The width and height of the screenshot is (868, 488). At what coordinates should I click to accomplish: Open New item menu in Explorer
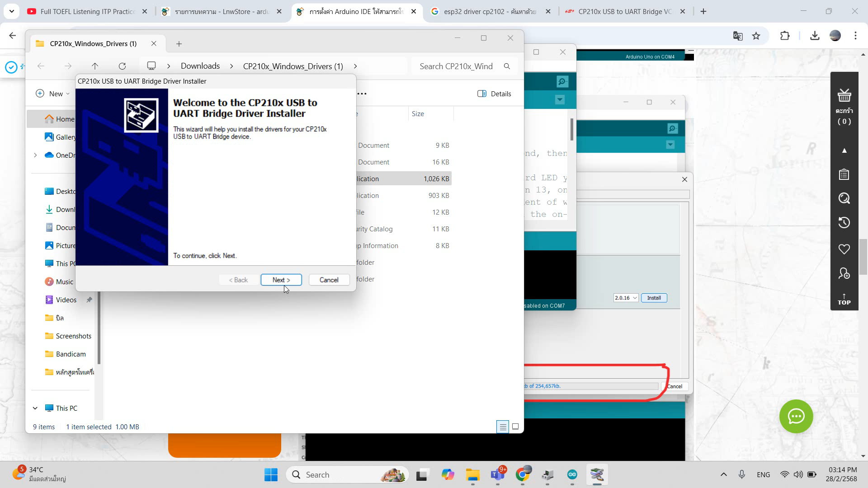click(x=53, y=94)
